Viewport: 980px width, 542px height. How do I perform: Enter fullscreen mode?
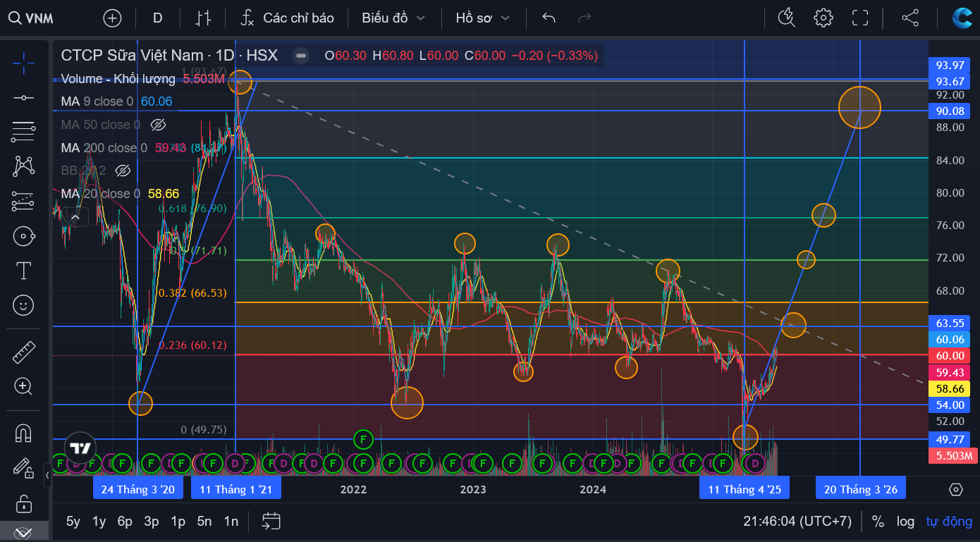tap(859, 18)
